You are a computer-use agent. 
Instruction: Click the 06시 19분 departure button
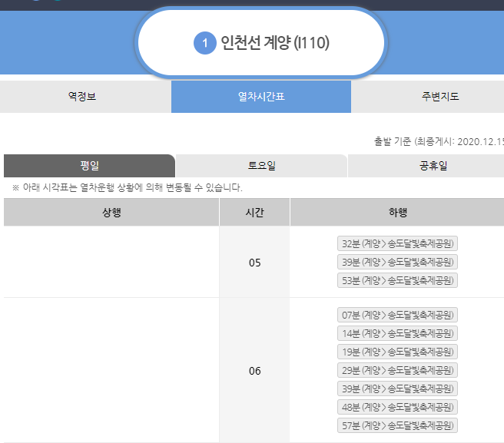click(x=398, y=352)
